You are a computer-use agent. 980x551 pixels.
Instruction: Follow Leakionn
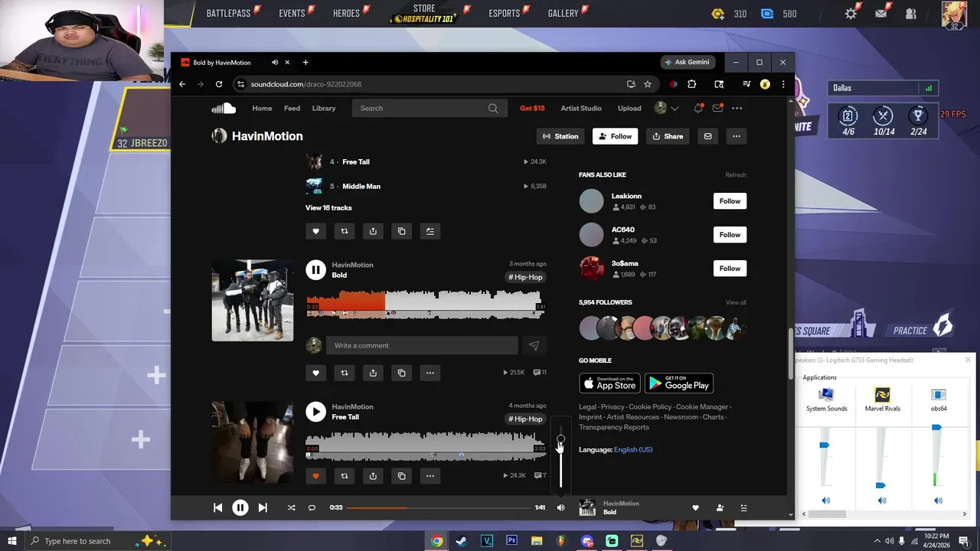[730, 201]
